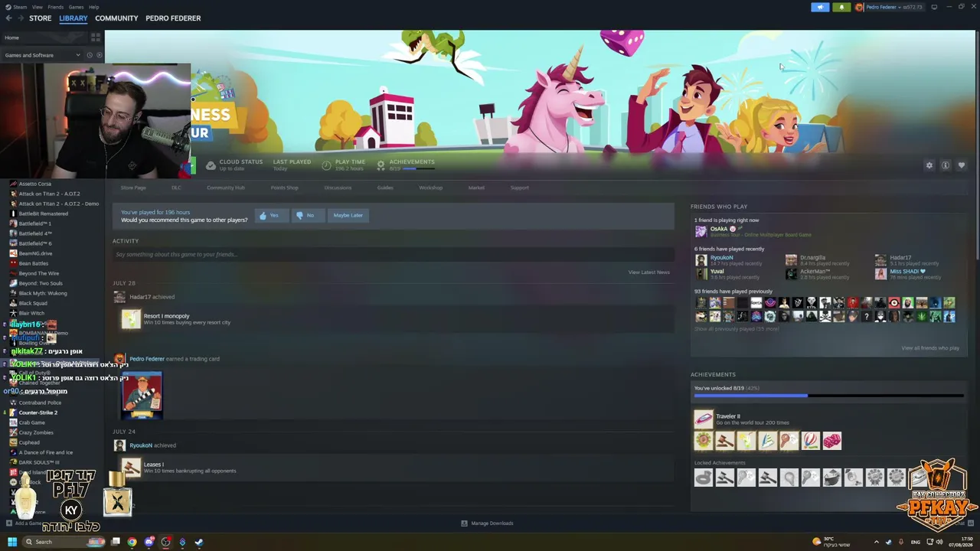The image size is (980, 551).
Task: Open the Points Shop link
Action: click(284, 187)
